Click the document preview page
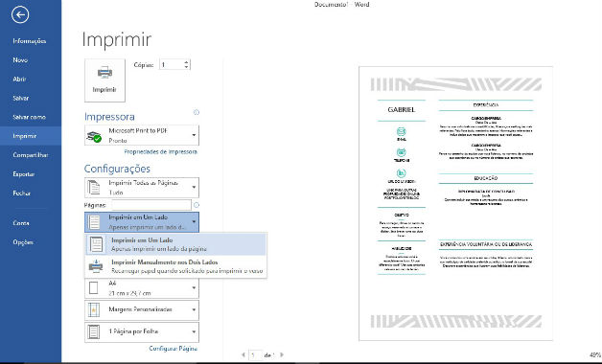602x364 pixels. [x=455, y=203]
